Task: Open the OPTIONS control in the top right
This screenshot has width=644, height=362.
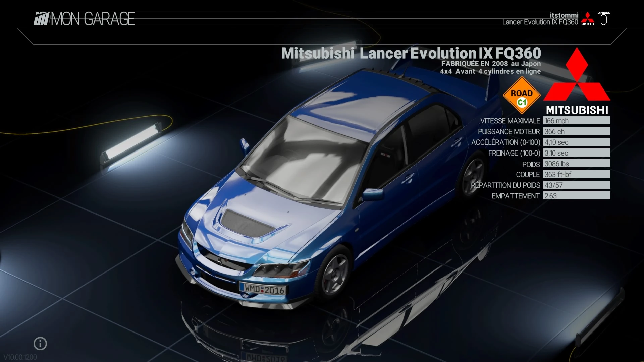Action: [x=604, y=18]
